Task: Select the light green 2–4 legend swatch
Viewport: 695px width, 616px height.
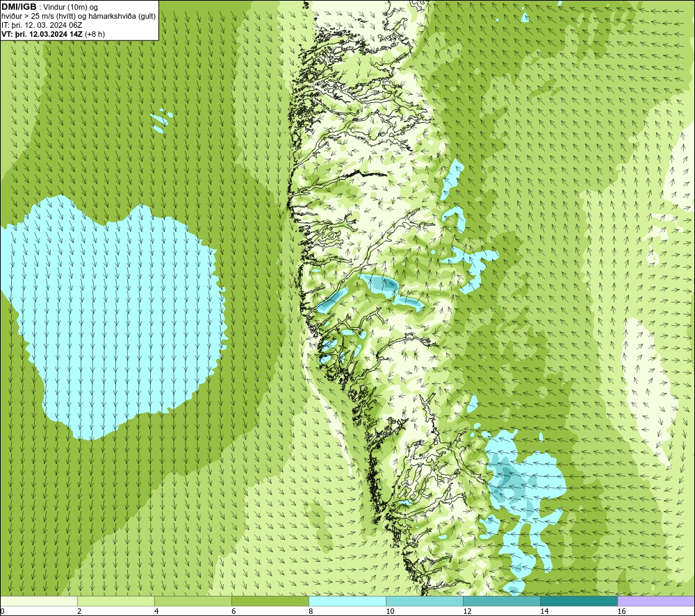Action: click(115, 601)
